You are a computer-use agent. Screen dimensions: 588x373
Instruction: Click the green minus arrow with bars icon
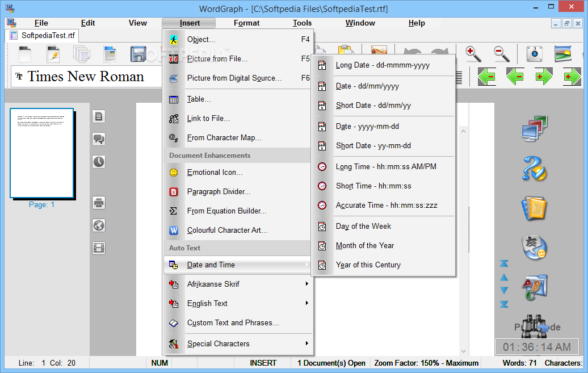pyautogui.click(x=487, y=77)
